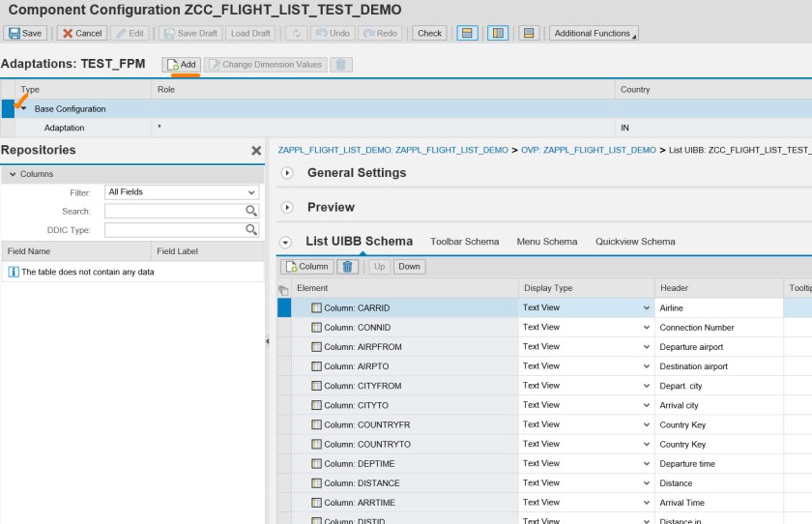
Task: Click the Check button
Action: coord(429,33)
